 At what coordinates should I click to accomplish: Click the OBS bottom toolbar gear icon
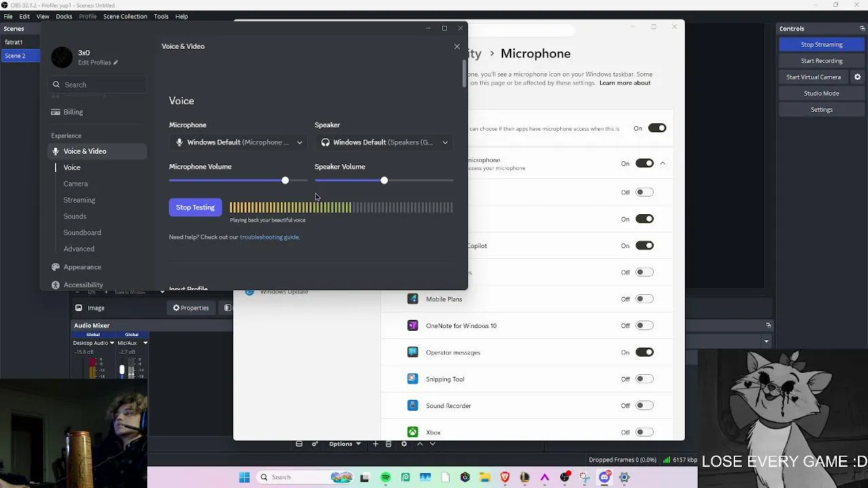pyautogui.click(x=404, y=444)
